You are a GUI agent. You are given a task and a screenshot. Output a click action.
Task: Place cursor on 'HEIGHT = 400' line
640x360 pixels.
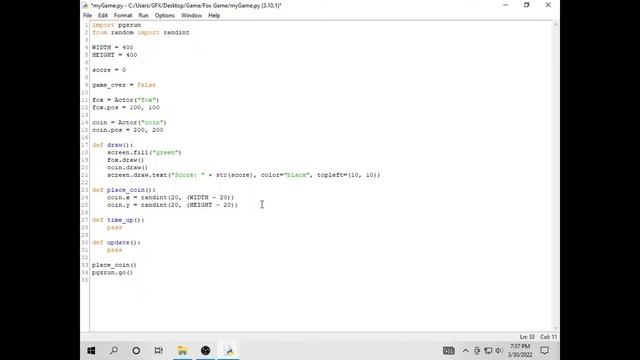[x=114, y=55]
